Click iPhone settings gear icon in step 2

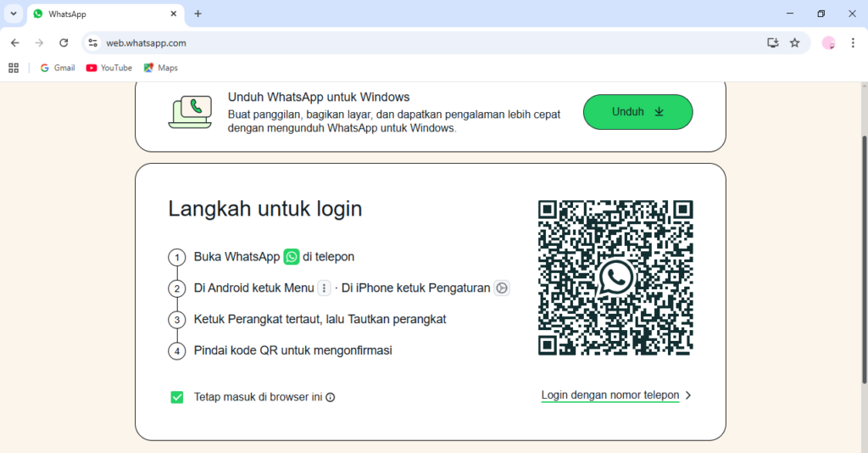tap(502, 288)
